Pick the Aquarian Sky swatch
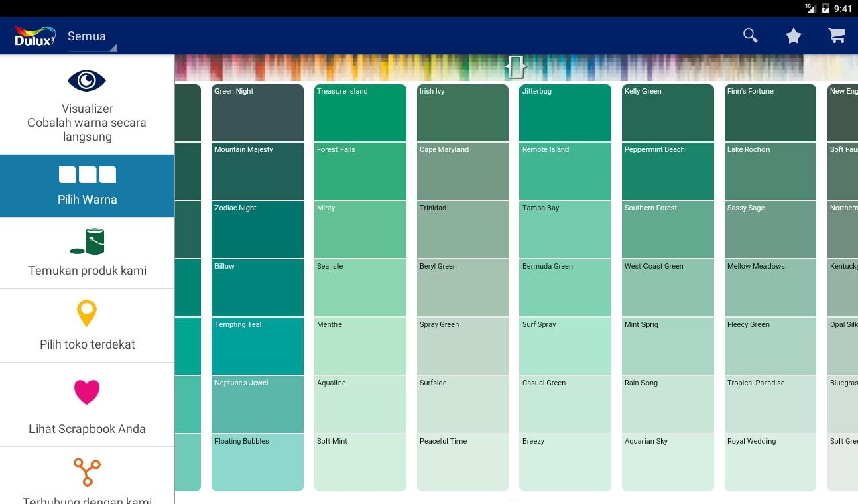The width and height of the screenshot is (858, 504). 668,462
